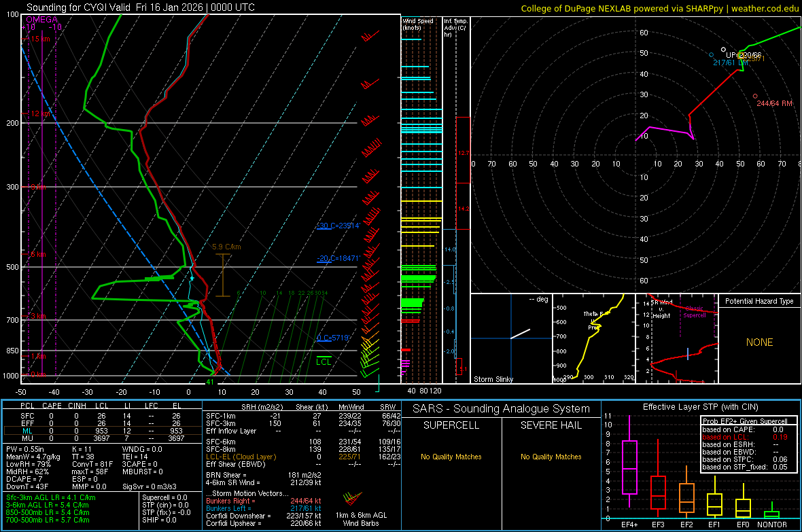Click the 'LowRH = 79%' value
Image resolution: width=802 pixels, height=532 pixels.
[x=28, y=465]
